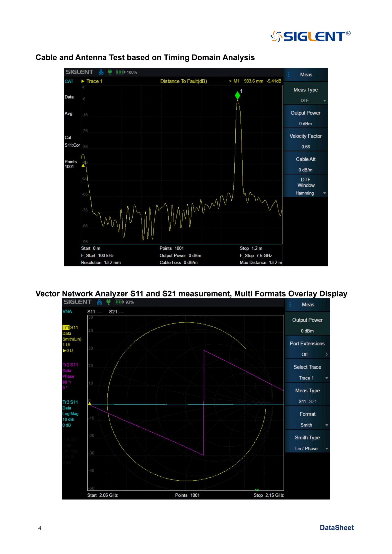Click the network icon in top CAT screen
The width and height of the screenshot is (392, 554).
click(x=101, y=72)
